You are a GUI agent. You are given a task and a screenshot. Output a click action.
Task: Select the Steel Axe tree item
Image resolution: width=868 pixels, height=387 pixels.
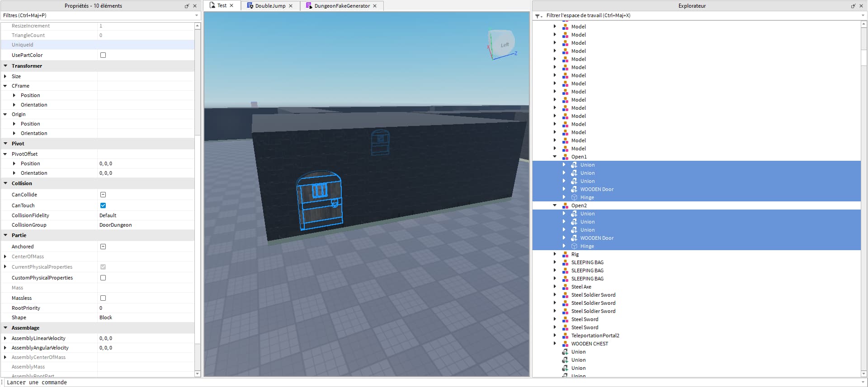click(581, 287)
